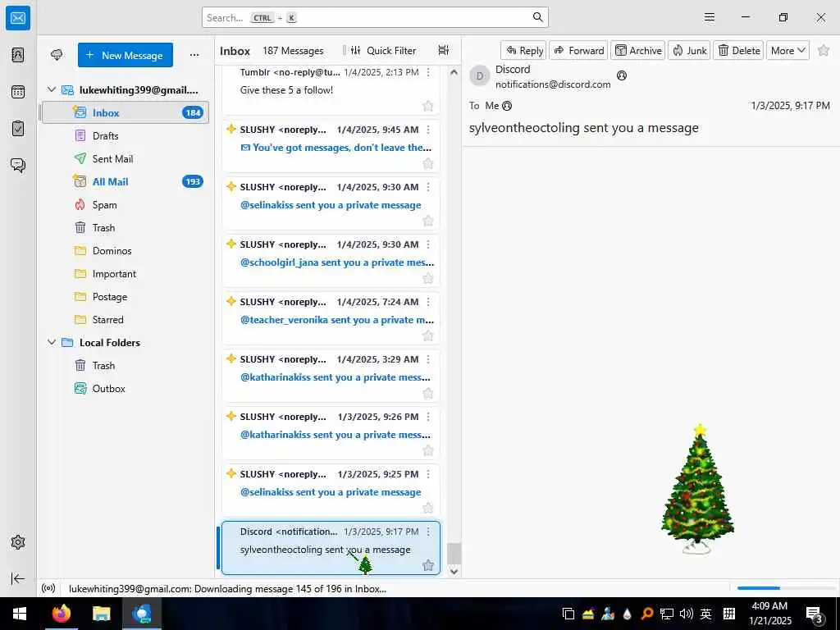Click the download progress bar in status bar
This screenshot has height=630, width=840.
click(785, 588)
